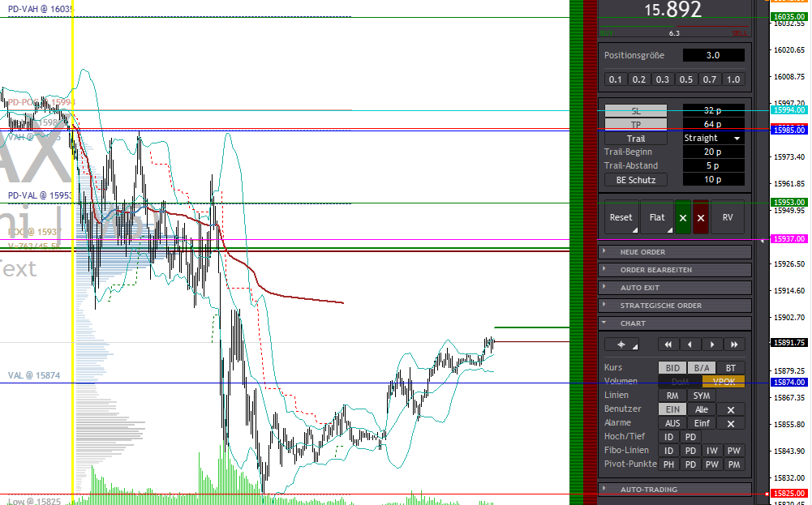Enable BID price display for Kurs
Image resolution: width=812 pixels, height=505 pixels.
click(x=672, y=367)
